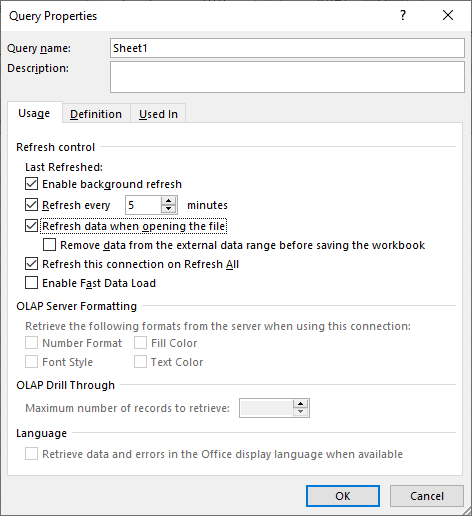The width and height of the screenshot is (472, 516).
Task: Open the Used In tab
Action: [x=158, y=114]
